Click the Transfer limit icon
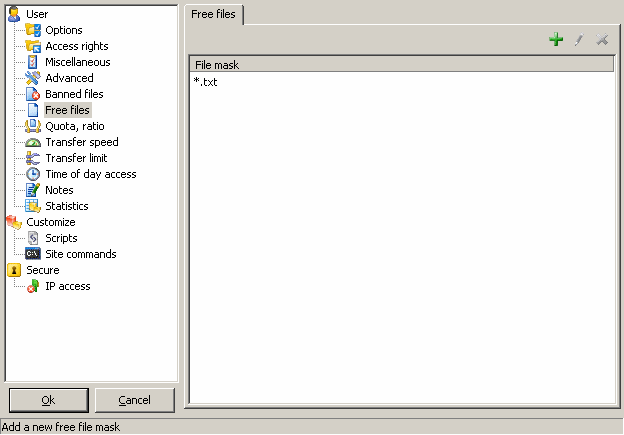624x435 pixels. pos(33,158)
